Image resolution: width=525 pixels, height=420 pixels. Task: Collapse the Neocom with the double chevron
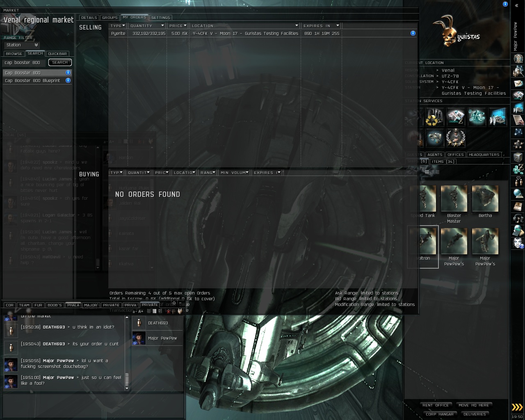pyautogui.click(x=517, y=6)
